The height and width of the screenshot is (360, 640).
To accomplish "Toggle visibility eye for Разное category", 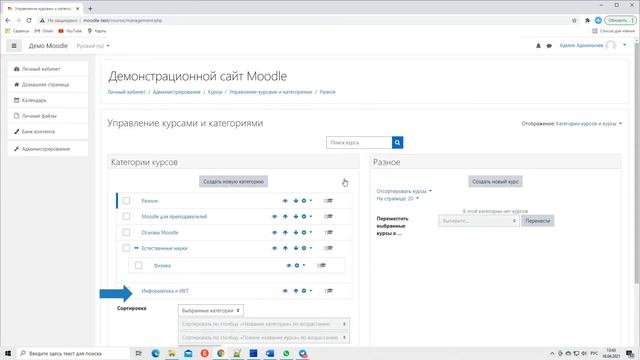I will [285, 201].
